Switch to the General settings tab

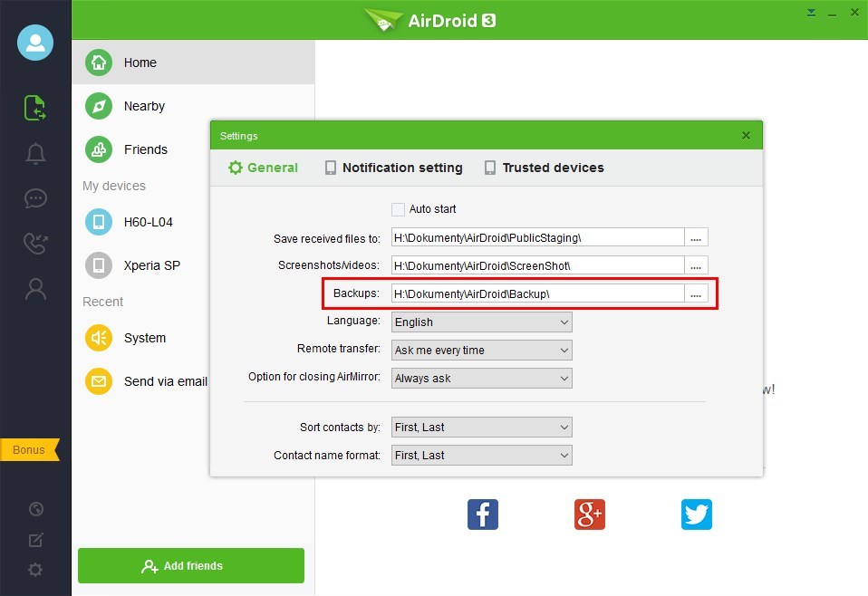pos(264,168)
